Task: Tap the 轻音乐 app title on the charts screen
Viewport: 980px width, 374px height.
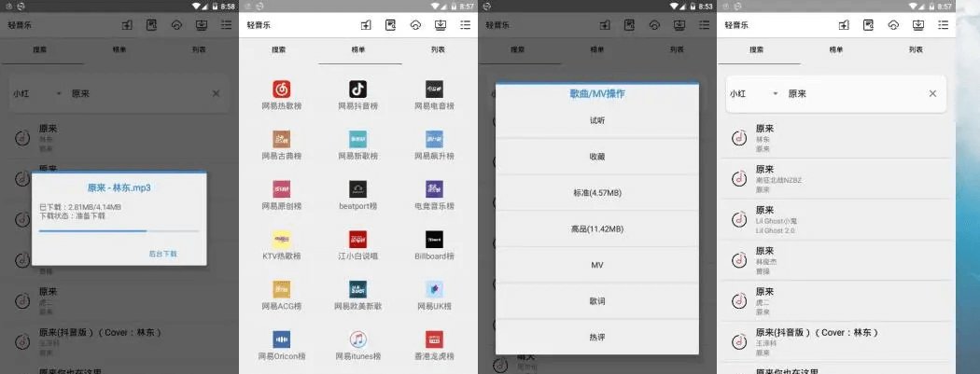Action: [259, 25]
